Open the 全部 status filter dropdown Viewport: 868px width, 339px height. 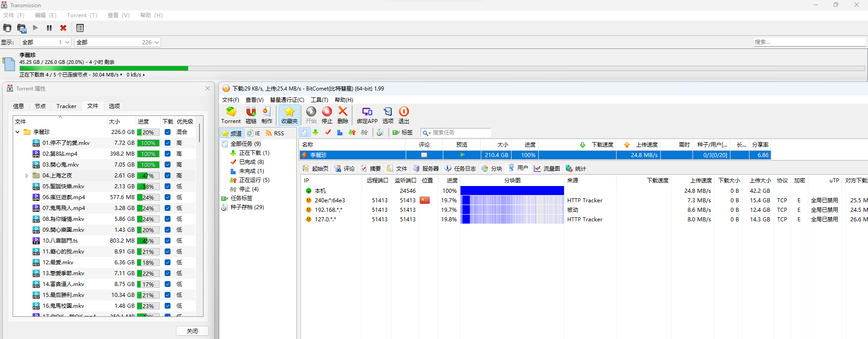coord(46,42)
